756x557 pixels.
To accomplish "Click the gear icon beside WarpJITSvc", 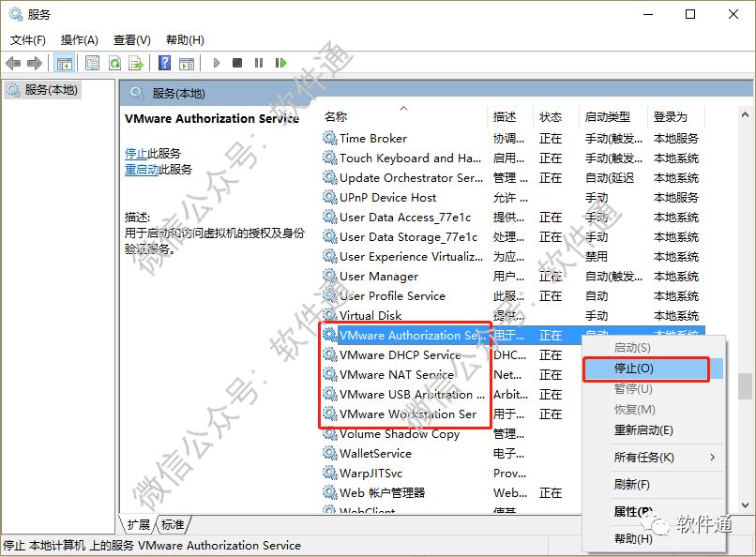I will pos(330,474).
